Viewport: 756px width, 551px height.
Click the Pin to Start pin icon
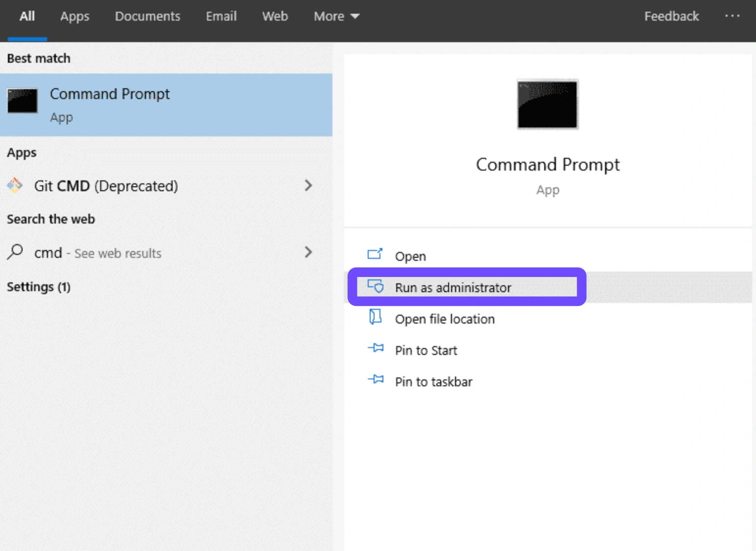[376, 349]
